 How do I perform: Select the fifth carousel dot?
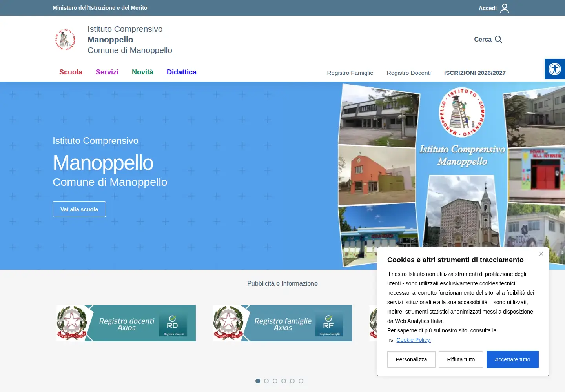[x=292, y=381]
